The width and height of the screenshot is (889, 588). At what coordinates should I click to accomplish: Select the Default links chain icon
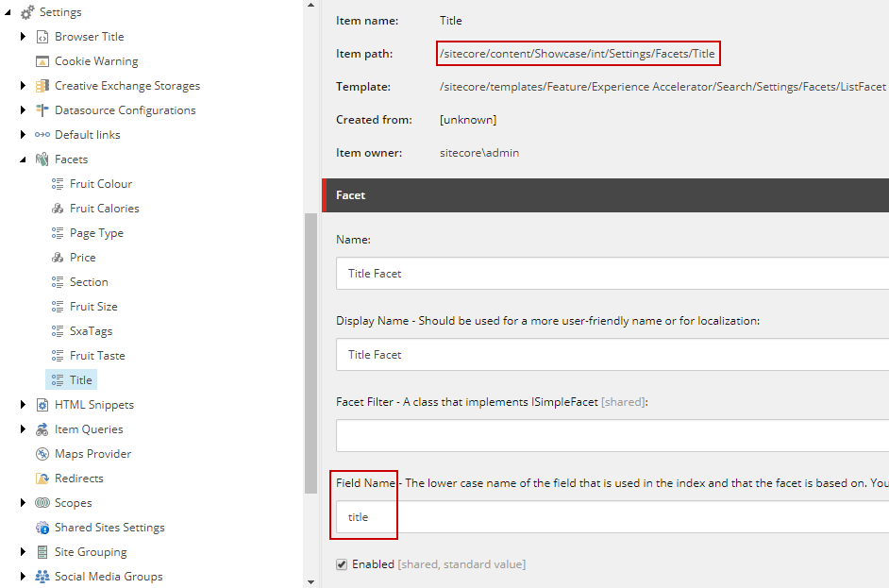click(x=42, y=134)
